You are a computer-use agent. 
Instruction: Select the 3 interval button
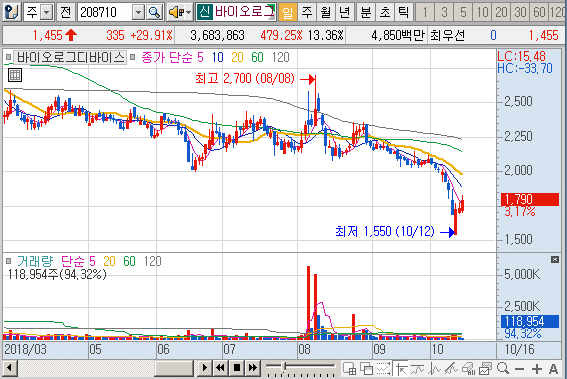[x=444, y=12]
